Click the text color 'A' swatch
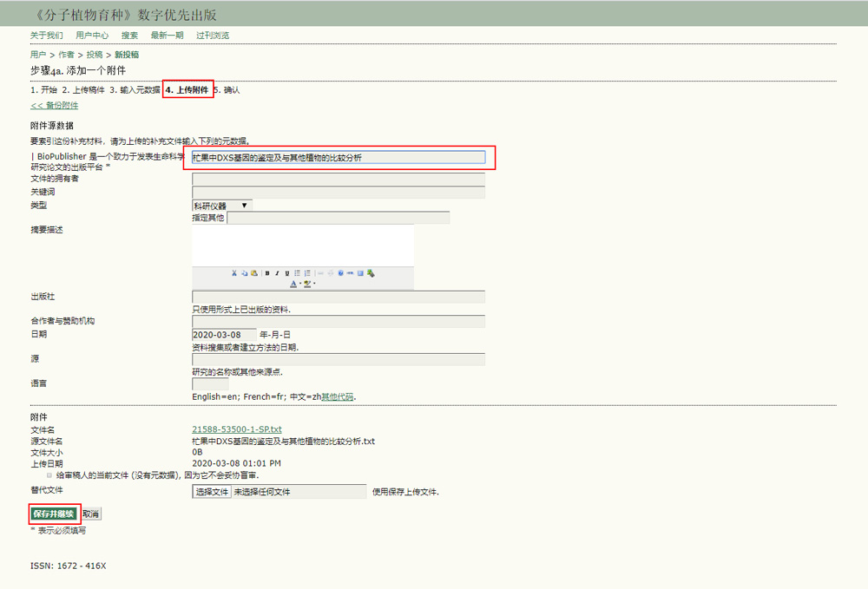The width and height of the screenshot is (868, 589). 293,284
